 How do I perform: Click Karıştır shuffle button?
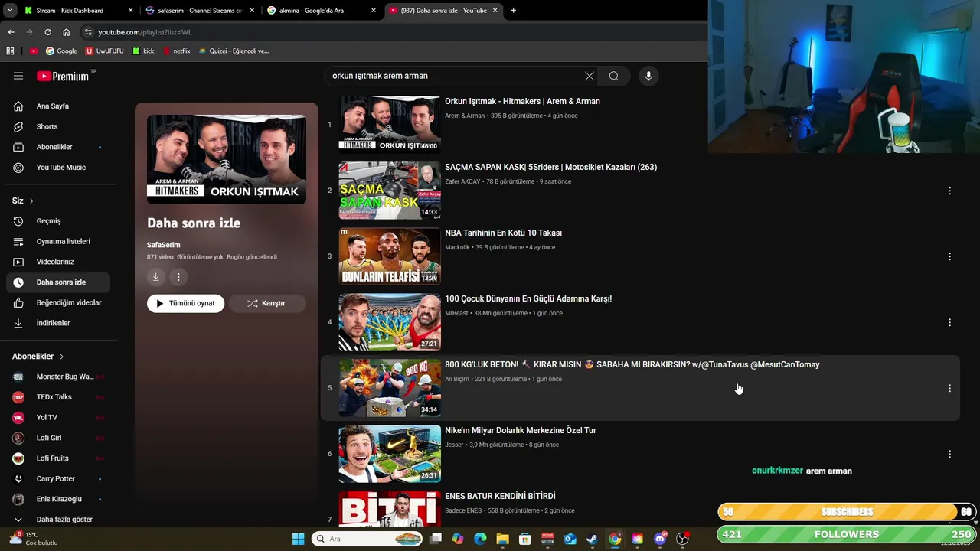267,303
